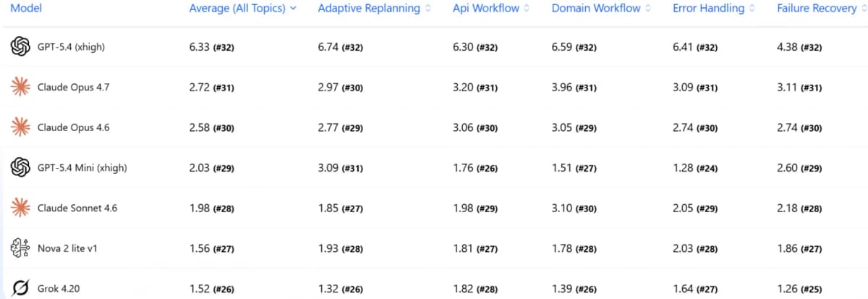Click the 1.52 (#26) average score cell
Image resolution: width=868 pixels, height=299 pixels.
[x=211, y=289]
